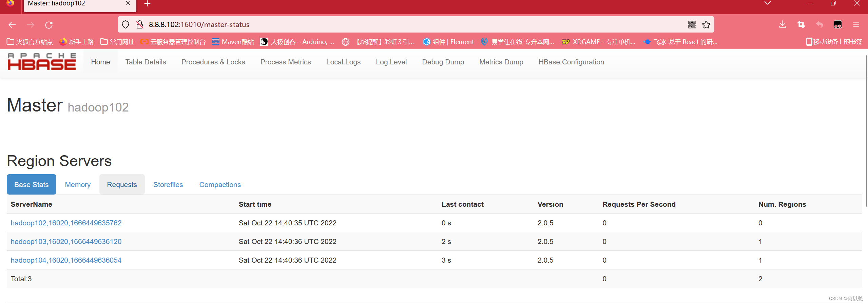This screenshot has height=304, width=868.
Task: Open Debug Dump page
Action: click(x=443, y=62)
